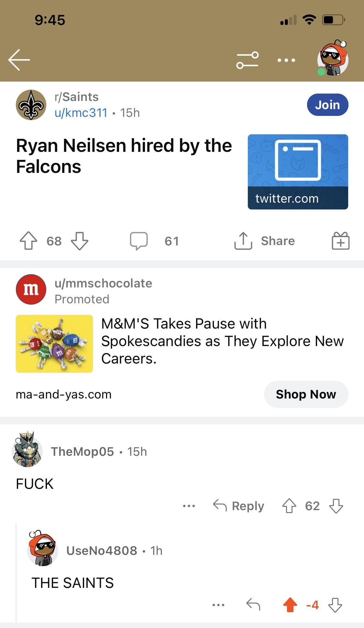Open the post's comments icon

(139, 241)
